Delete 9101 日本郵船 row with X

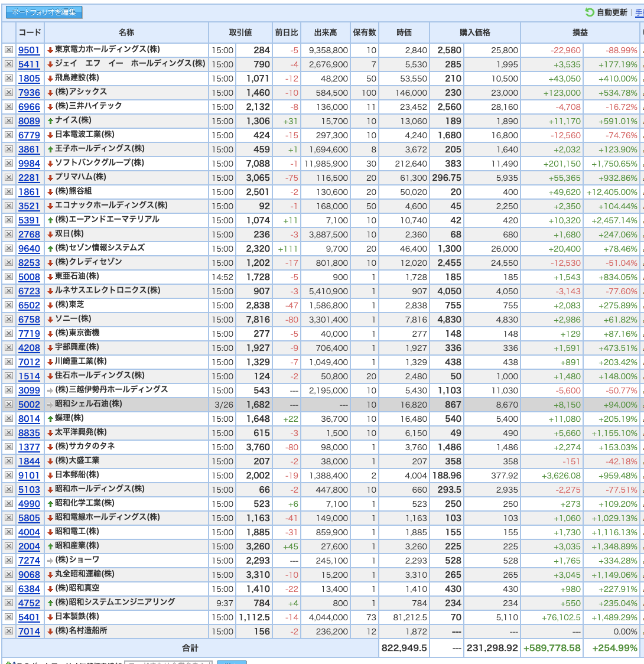point(8,475)
